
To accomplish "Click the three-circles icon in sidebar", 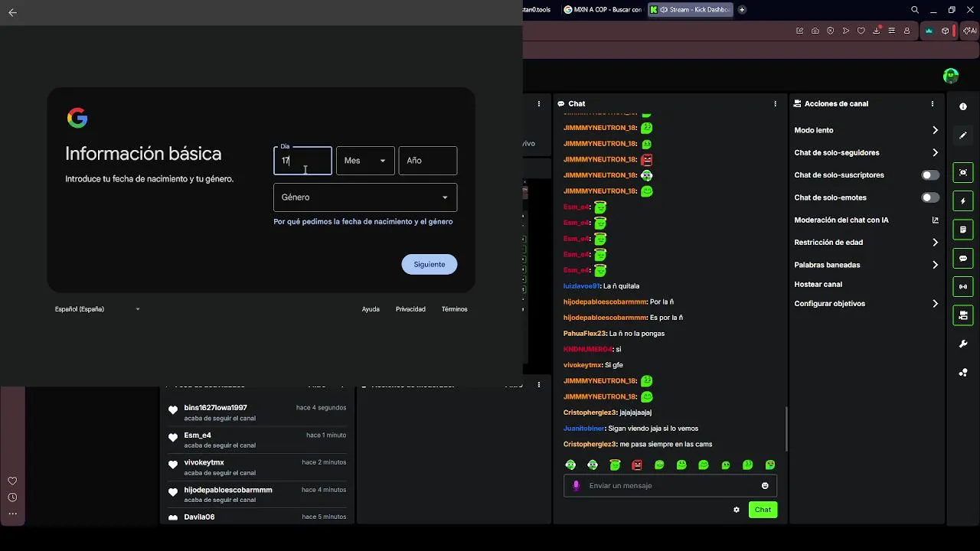I will coord(963,373).
